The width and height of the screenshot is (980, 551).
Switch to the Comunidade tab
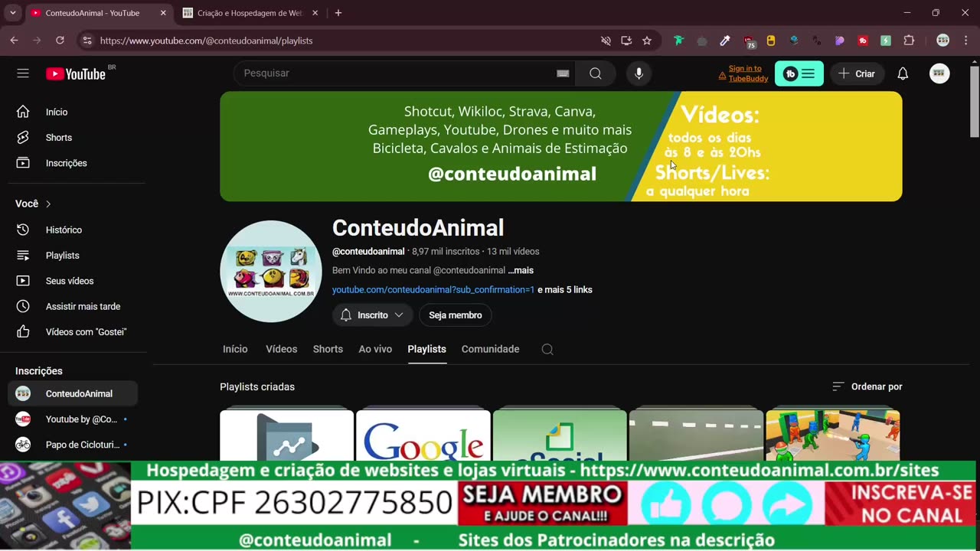pos(490,349)
